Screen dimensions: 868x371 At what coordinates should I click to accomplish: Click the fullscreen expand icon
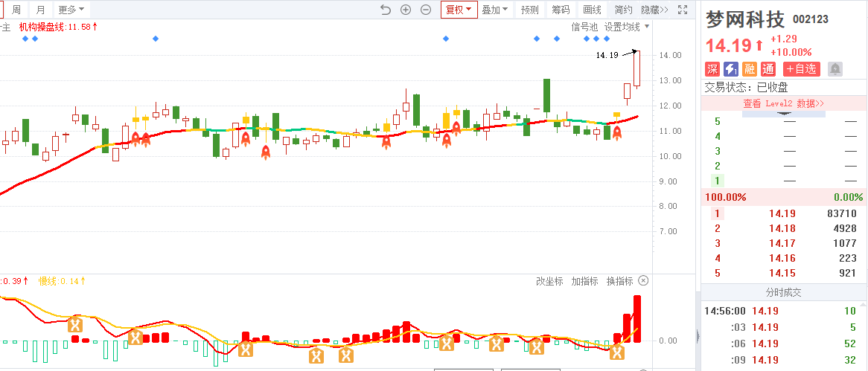[683, 10]
